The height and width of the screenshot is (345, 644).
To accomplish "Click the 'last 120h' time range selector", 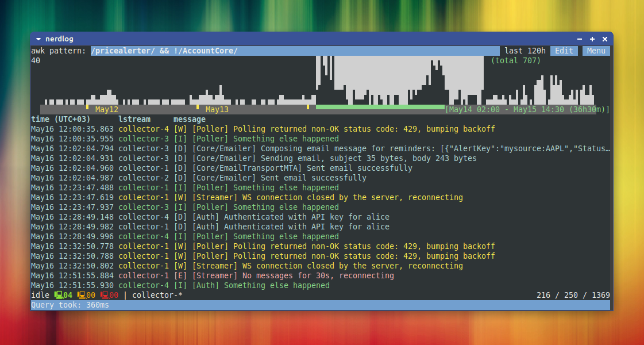I will (525, 51).
